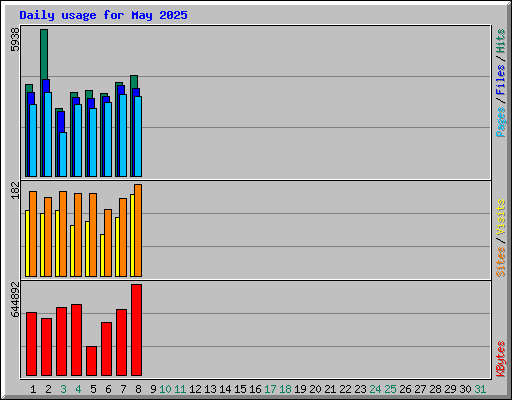Select day 15 on the date axis
This screenshot has height=400, width=512.
240,389
